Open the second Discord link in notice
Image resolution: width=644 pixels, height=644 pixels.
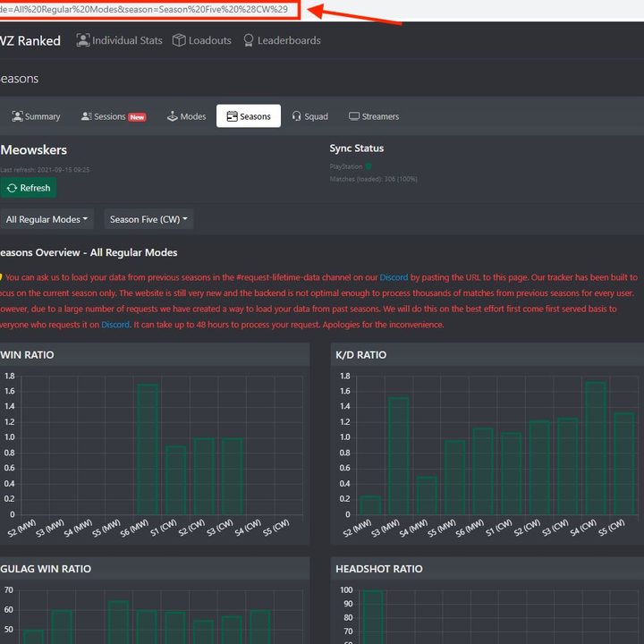tap(115, 325)
